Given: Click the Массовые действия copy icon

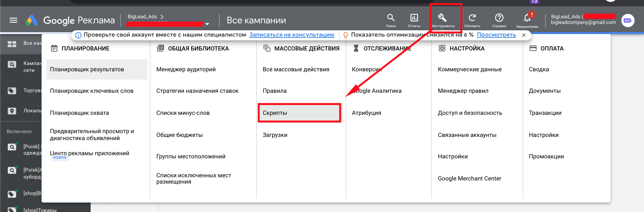Looking at the screenshot, I should (x=267, y=48).
